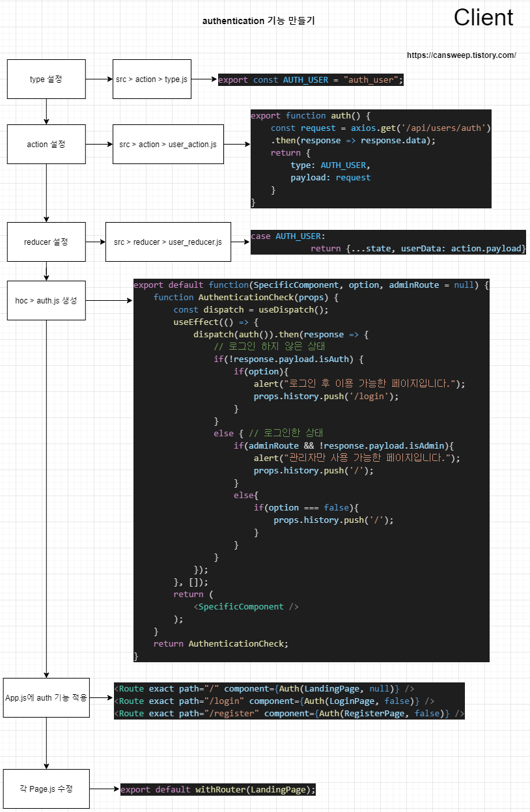Viewport: 530px width, 812px height.
Task: Click 'export default withRouter(LandingPage);' line
Action: coord(218,790)
